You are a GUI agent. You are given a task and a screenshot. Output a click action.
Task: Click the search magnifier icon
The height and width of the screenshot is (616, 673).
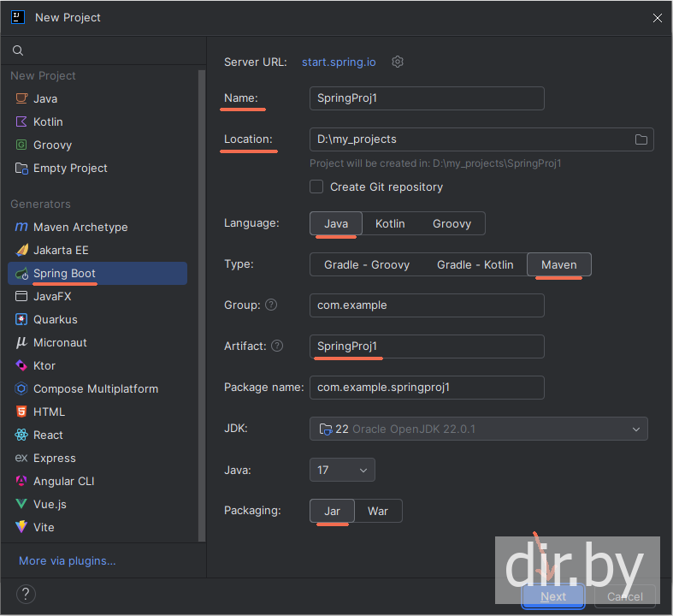point(18,50)
